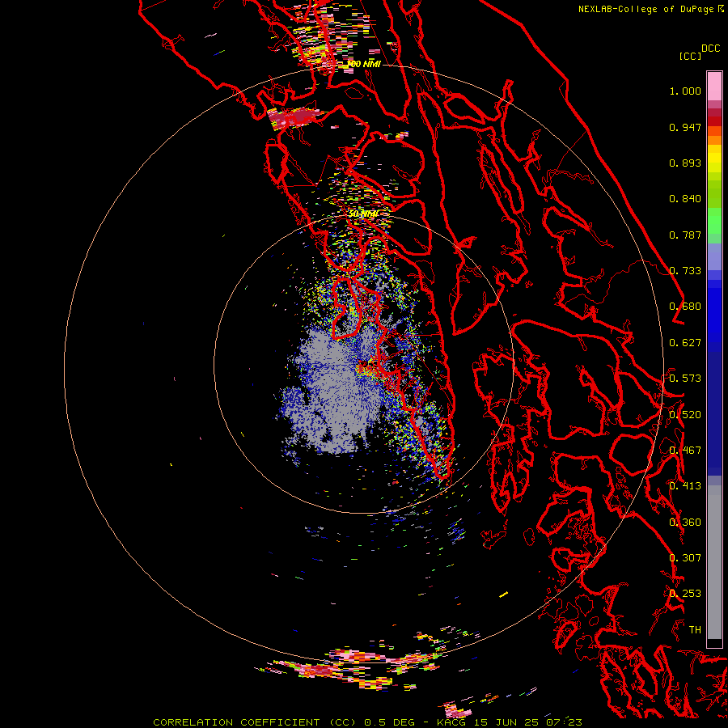The width and height of the screenshot is (728, 728).
Task: Click the gray lower segment of the color bar
Action: [714, 562]
